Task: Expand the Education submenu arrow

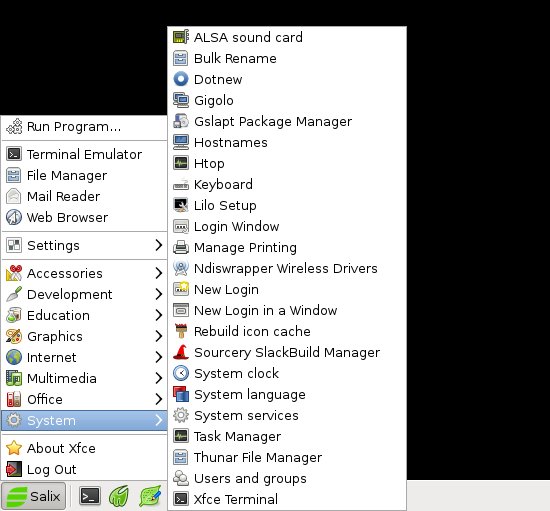Action: coord(159,315)
